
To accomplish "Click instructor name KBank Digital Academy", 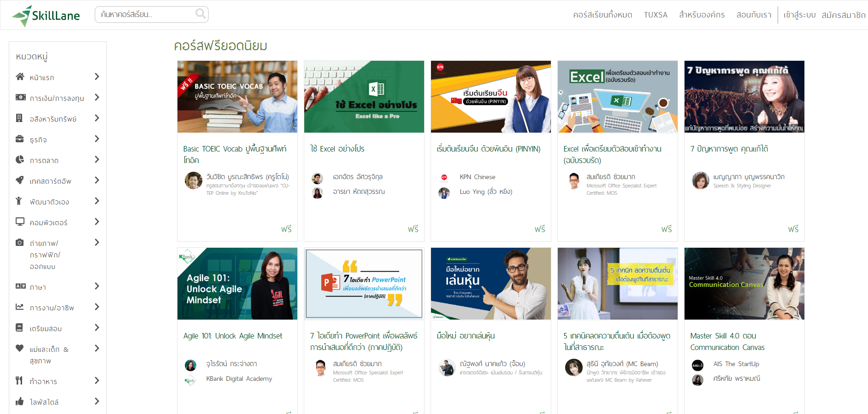I will (x=239, y=379).
